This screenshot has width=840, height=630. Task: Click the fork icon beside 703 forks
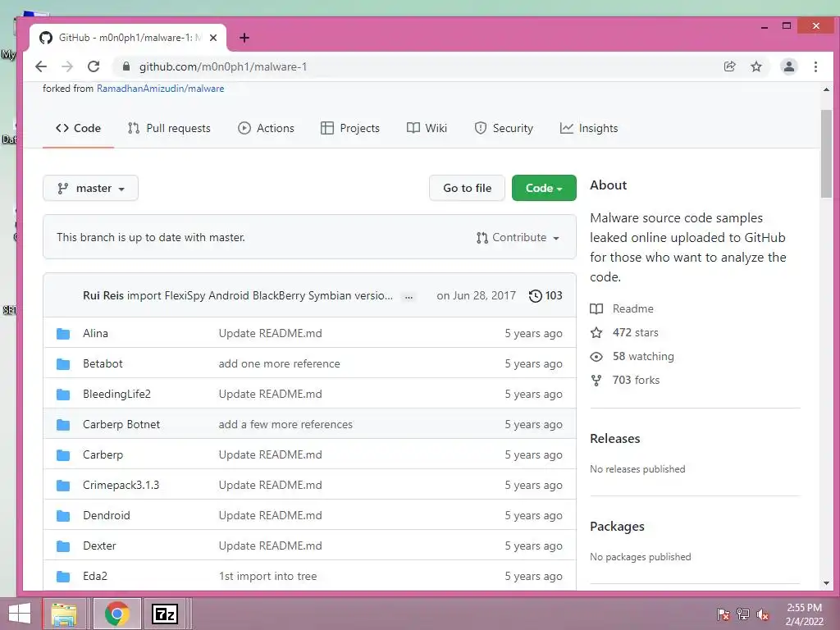pos(596,381)
